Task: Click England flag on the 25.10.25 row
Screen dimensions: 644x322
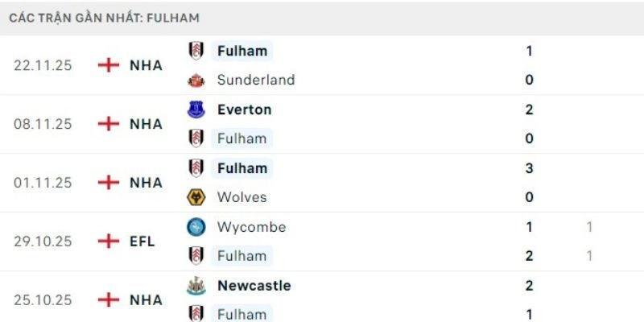Action: click(108, 299)
